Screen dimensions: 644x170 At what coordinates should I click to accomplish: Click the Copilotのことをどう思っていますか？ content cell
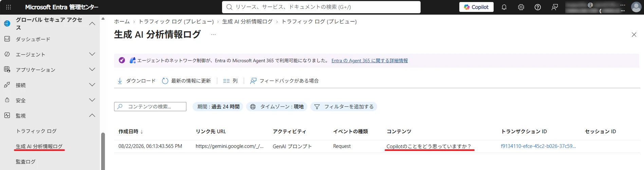429,146
